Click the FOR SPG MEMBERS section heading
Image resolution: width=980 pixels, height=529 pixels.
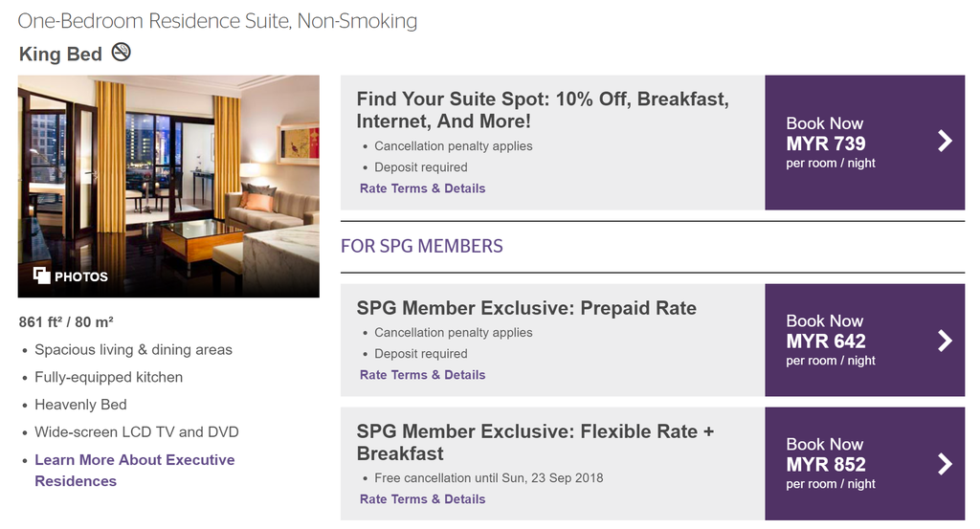(421, 246)
